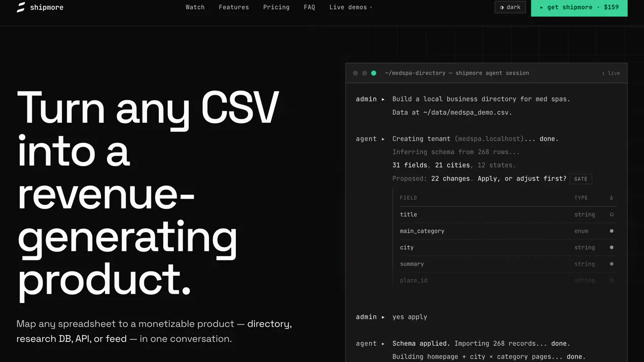644x362 pixels.
Task: Click the delta column header symbol
Action: point(612,198)
